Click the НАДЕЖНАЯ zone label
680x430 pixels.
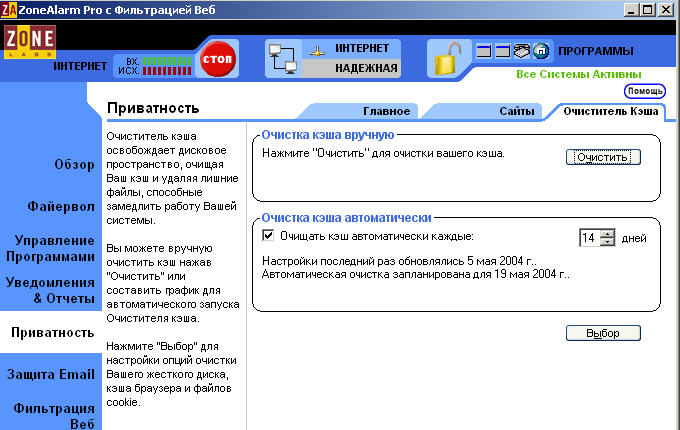tap(366, 68)
